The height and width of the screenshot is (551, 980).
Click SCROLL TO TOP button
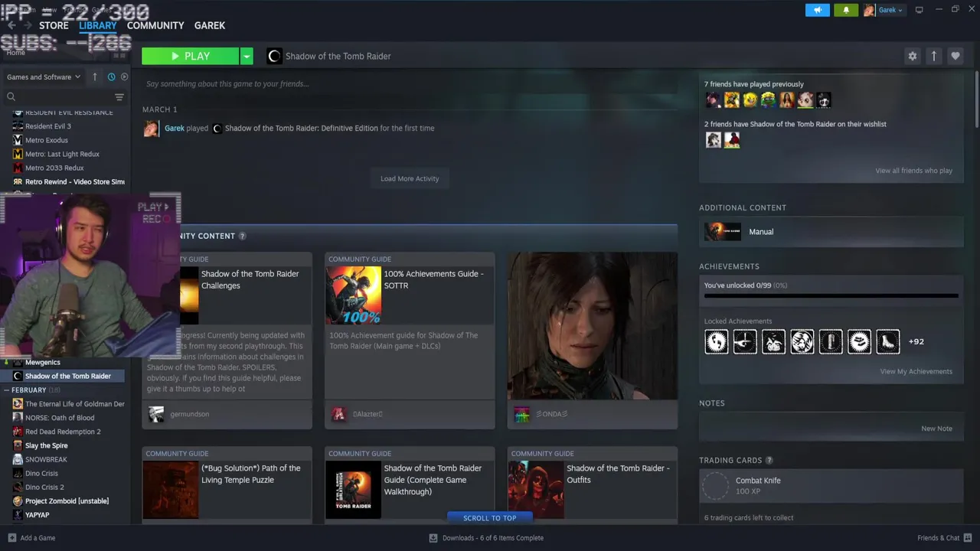pyautogui.click(x=490, y=518)
